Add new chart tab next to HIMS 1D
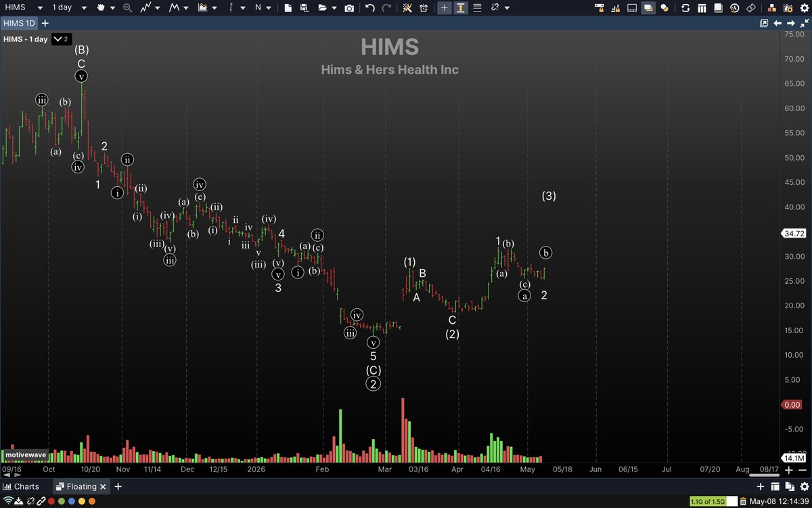Viewport: 812px width, 508px height. pos(45,23)
